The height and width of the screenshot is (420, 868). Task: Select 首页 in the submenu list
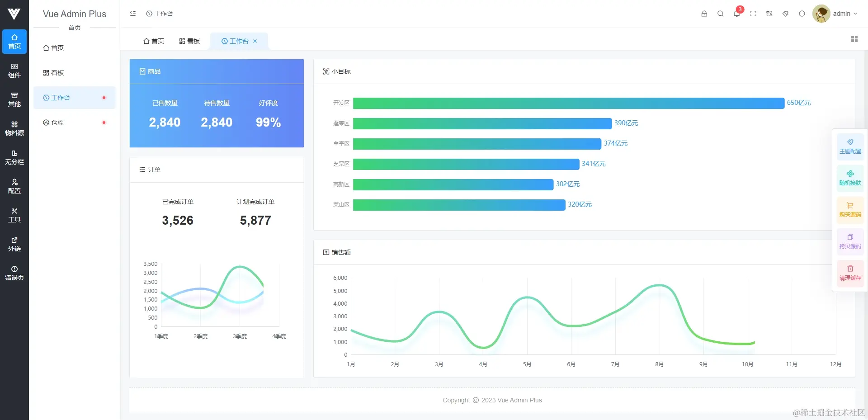[x=75, y=48]
